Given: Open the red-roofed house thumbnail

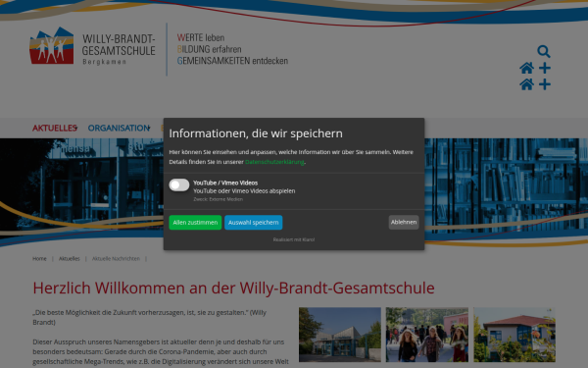Looking at the screenshot, I should pyautogui.click(x=514, y=335).
